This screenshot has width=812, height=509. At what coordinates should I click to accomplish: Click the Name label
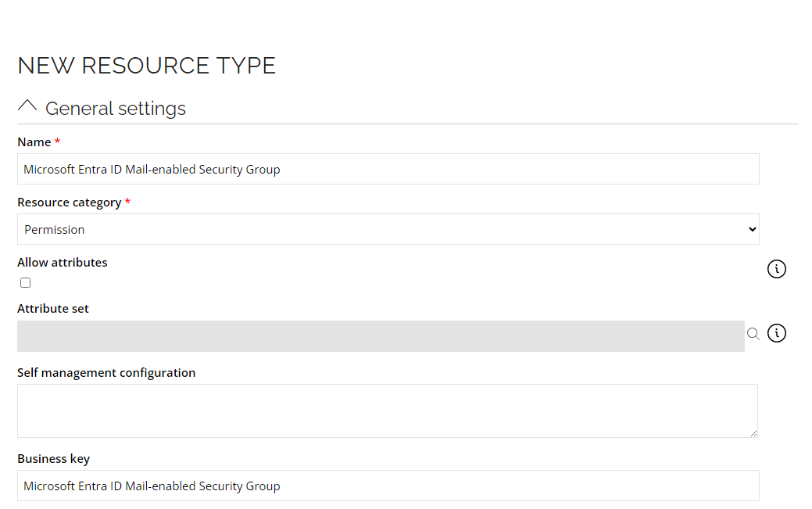pos(34,142)
